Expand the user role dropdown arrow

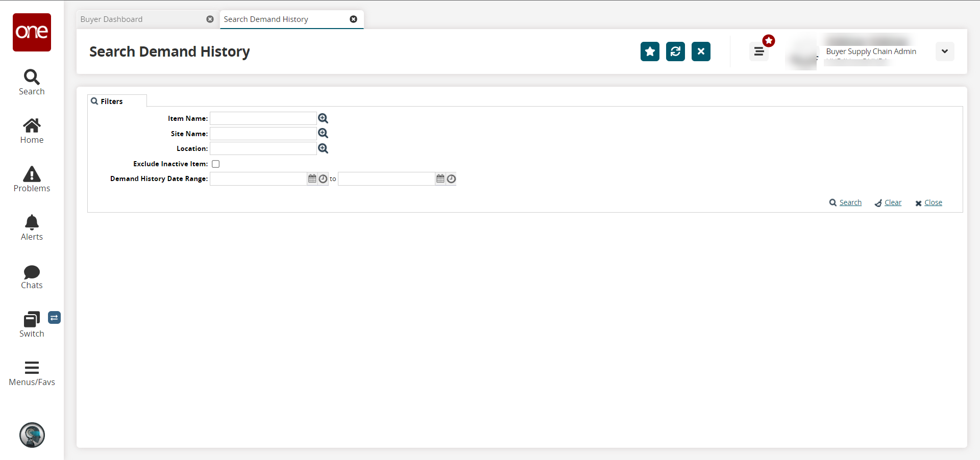click(945, 52)
